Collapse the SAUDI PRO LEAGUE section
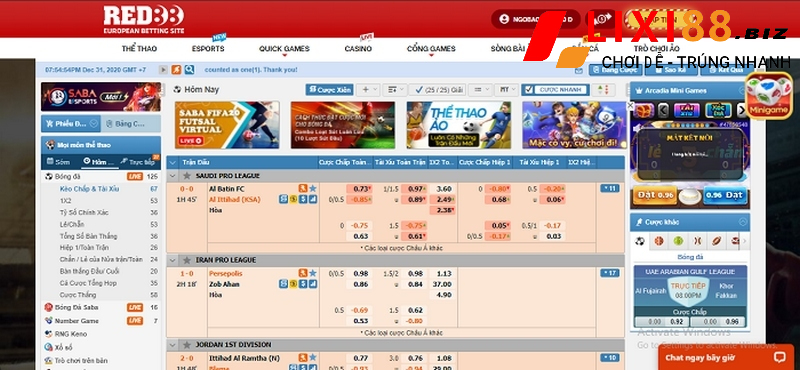Image resolution: width=800 pixels, height=370 pixels. pos(173,176)
